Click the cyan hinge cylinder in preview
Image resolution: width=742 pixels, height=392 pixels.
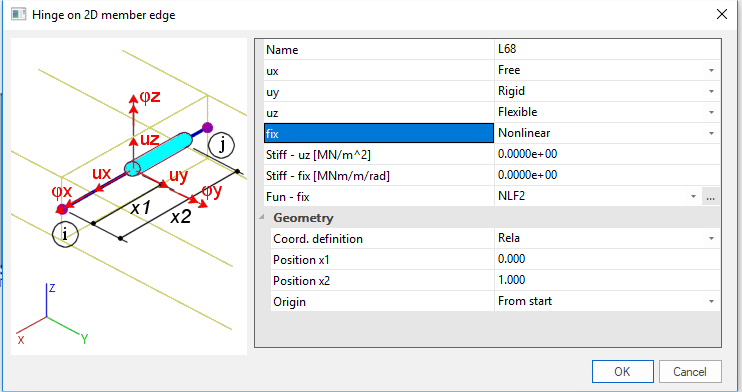click(x=158, y=154)
